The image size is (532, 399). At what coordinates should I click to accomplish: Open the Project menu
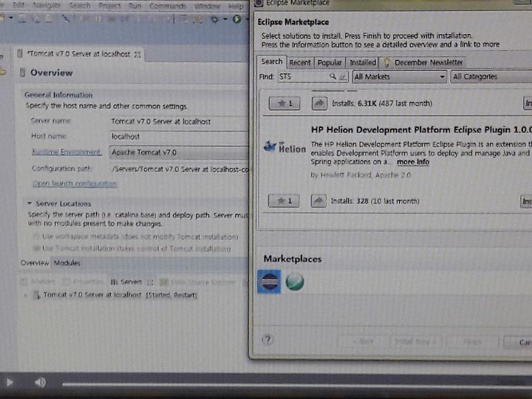(109, 6)
